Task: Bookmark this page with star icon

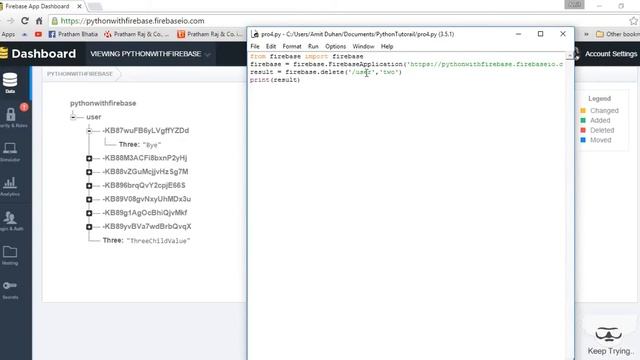Action: coord(633,21)
